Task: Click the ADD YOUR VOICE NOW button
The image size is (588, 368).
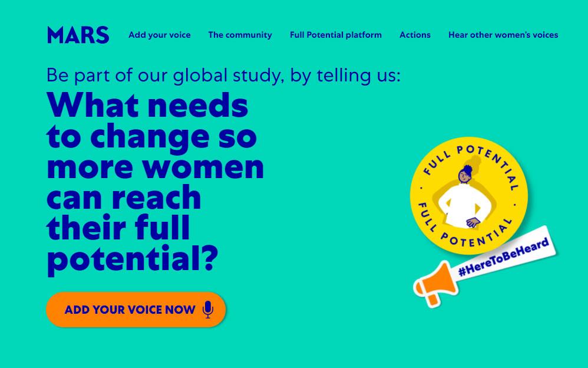Action: pos(136,310)
